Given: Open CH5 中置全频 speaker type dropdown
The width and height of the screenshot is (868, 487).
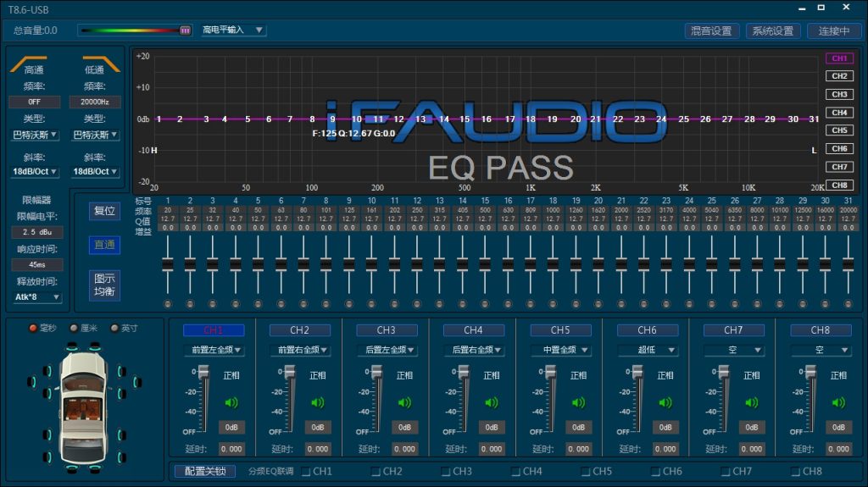Looking at the screenshot, I should coord(560,350).
